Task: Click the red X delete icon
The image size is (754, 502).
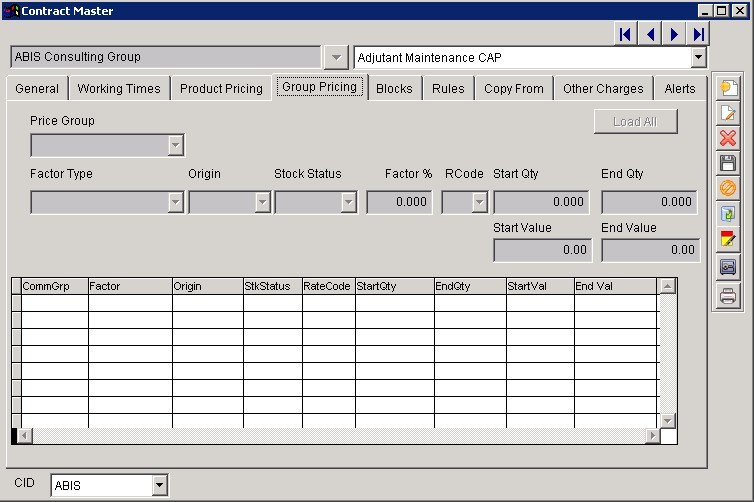Action: [728, 138]
